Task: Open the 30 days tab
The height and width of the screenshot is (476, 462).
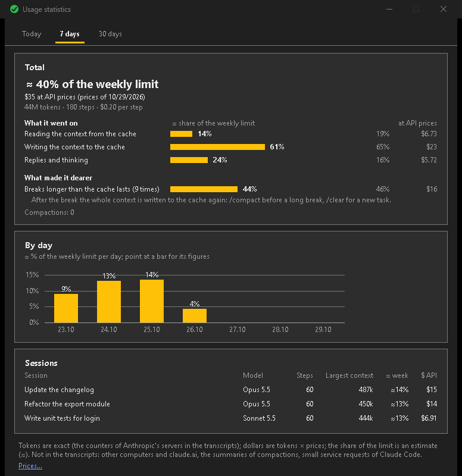Action: pos(110,34)
